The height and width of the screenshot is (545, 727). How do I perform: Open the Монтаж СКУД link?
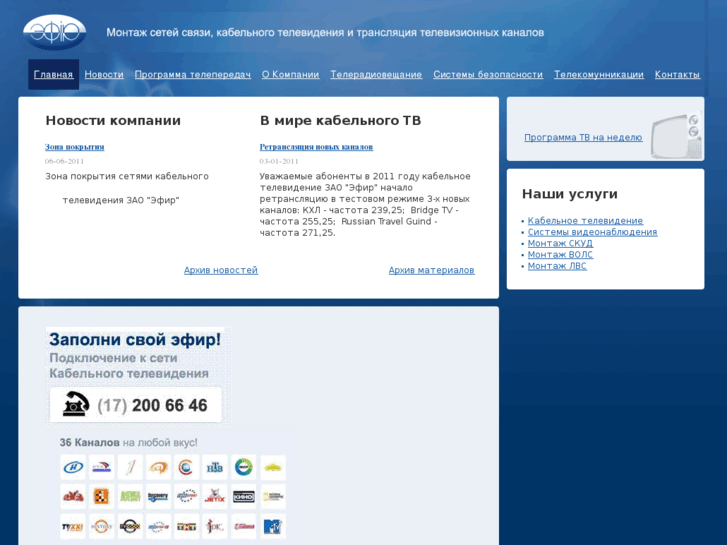click(560, 243)
